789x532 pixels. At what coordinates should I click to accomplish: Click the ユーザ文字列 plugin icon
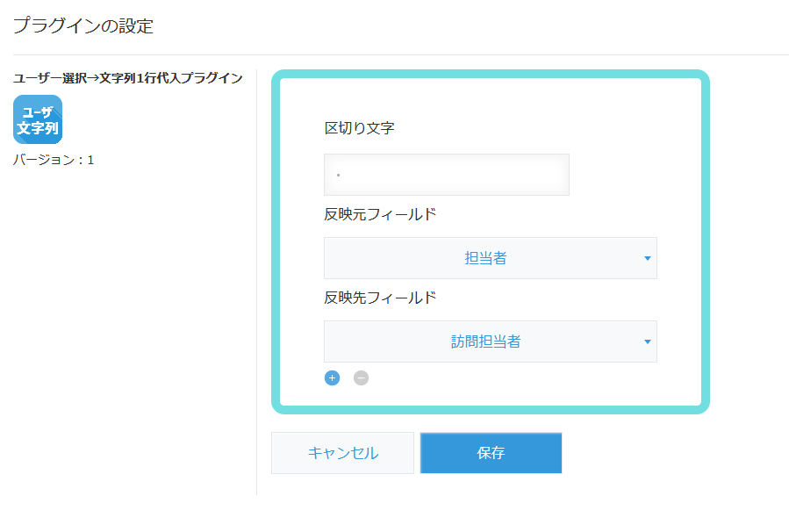38,119
